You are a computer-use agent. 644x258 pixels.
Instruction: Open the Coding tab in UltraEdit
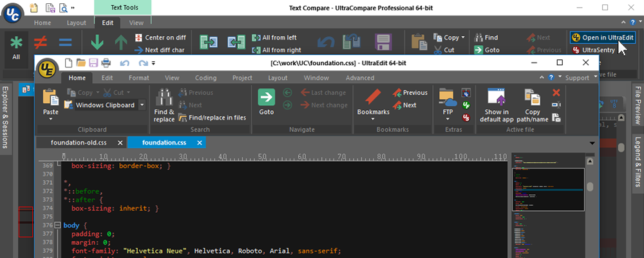coord(206,78)
